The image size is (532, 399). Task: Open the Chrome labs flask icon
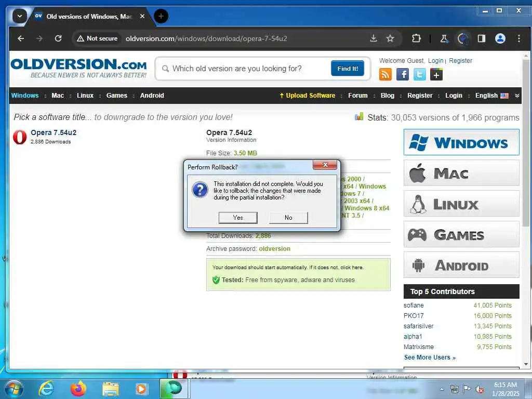pyautogui.click(x=444, y=38)
